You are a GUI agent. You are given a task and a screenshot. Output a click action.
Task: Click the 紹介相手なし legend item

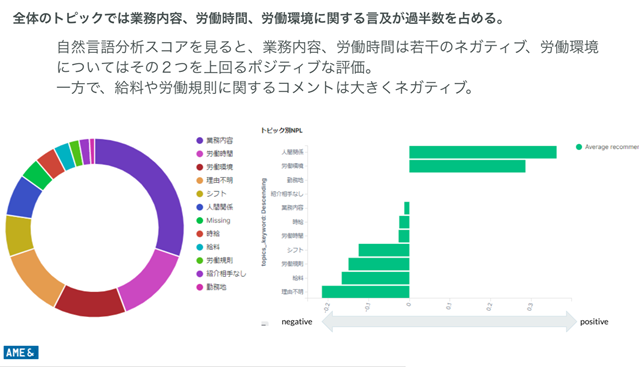point(221,274)
